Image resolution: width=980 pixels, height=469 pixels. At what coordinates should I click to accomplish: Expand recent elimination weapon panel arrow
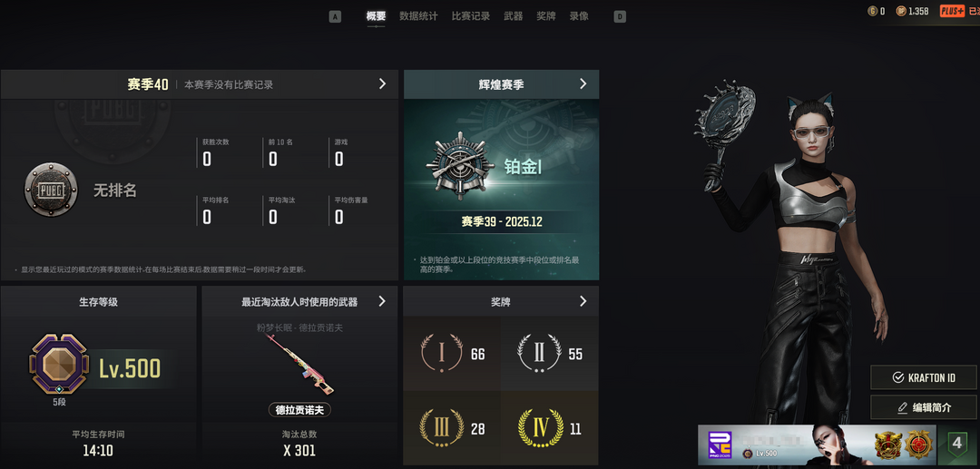coord(382,301)
